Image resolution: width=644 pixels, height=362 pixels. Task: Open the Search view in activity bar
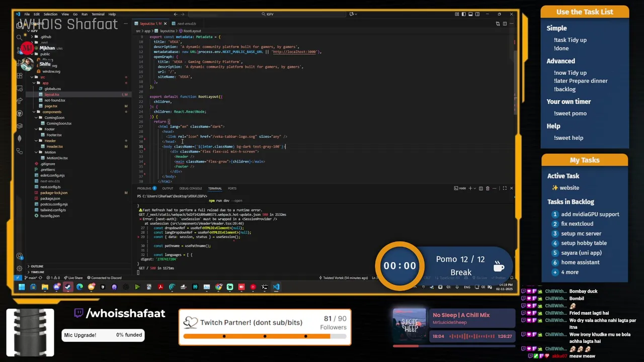(x=19, y=37)
